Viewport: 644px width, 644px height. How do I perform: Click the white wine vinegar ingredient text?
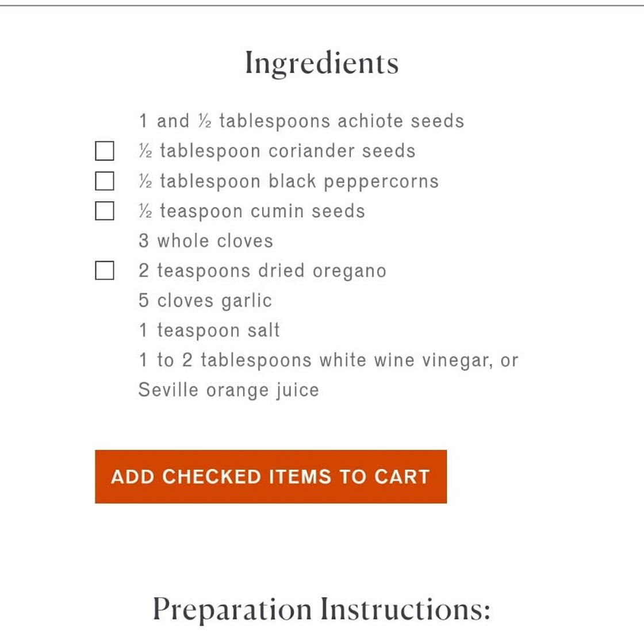tap(328, 361)
